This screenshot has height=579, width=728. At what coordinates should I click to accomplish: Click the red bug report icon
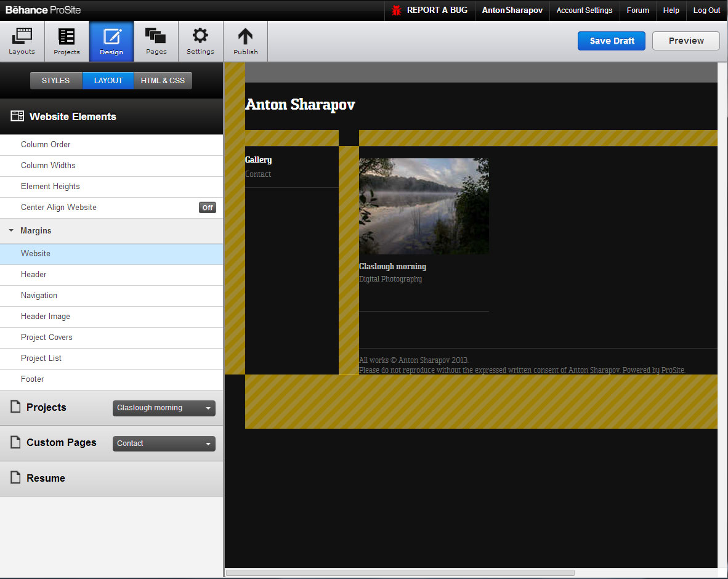pyautogui.click(x=397, y=10)
